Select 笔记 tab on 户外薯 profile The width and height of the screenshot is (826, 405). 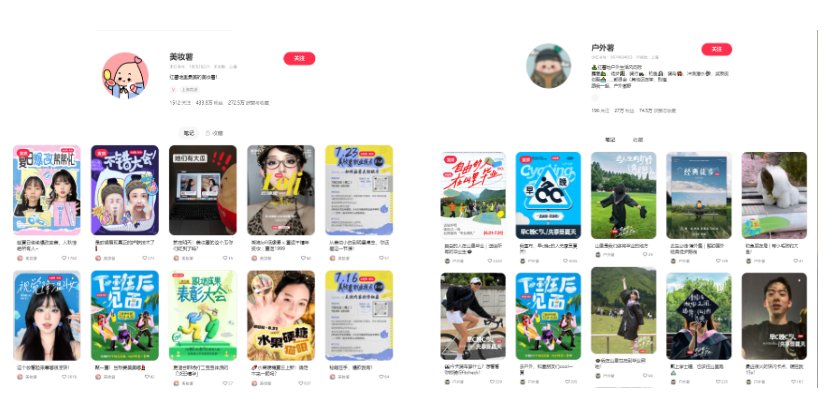click(x=609, y=140)
